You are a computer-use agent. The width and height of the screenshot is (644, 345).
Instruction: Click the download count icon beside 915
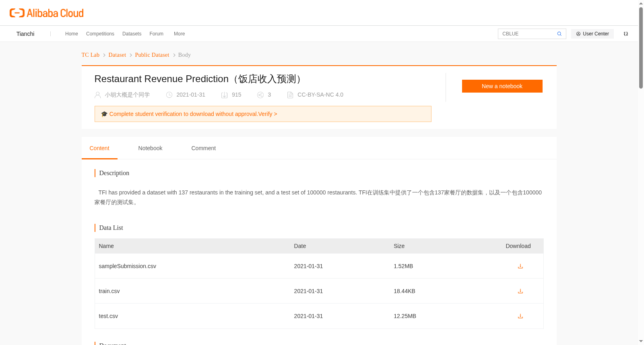point(225,95)
